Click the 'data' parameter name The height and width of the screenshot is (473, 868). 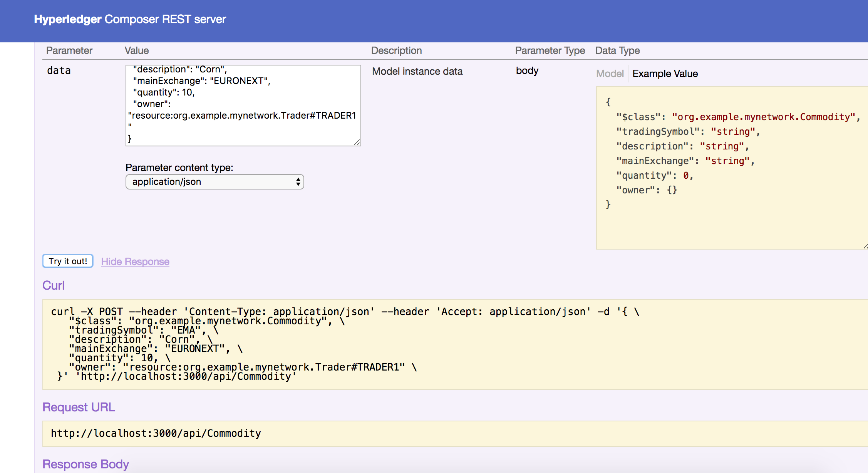click(59, 70)
